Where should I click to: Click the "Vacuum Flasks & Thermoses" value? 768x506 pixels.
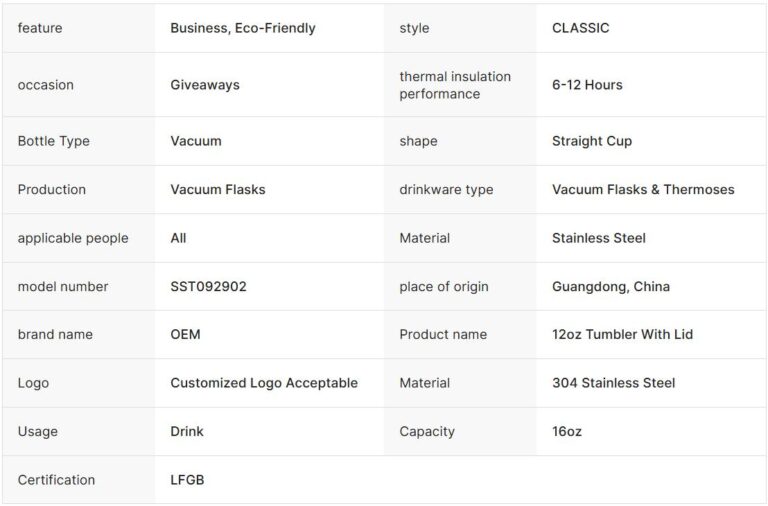(643, 189)
